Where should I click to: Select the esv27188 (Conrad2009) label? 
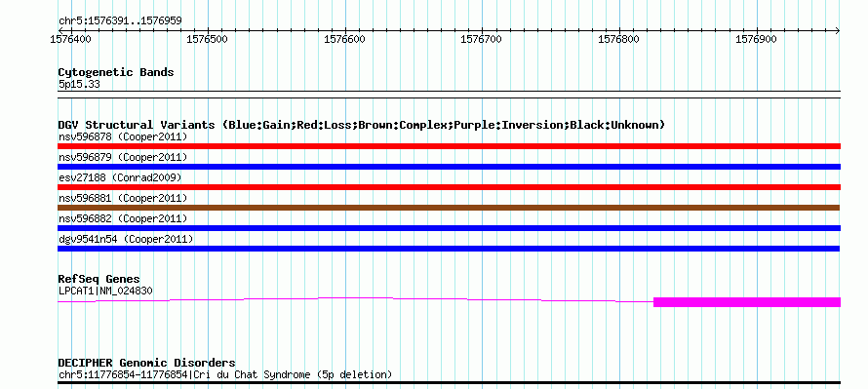(120, 177)
